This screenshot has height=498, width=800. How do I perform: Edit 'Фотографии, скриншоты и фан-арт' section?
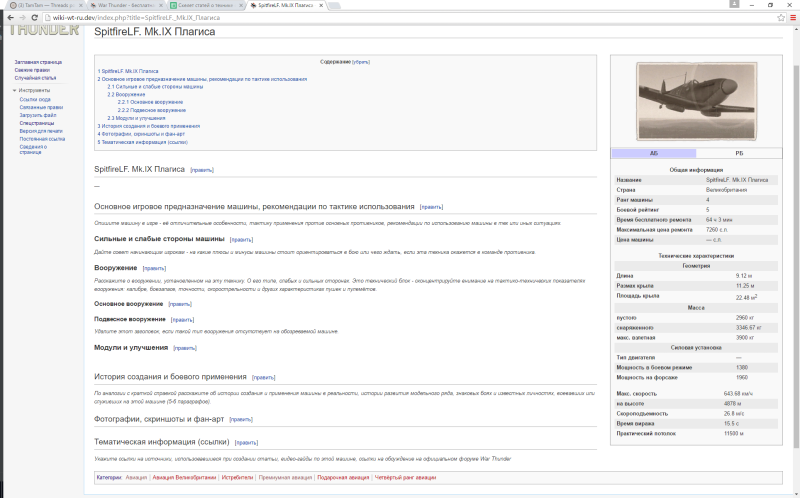pyautogui.click(x=241, y=419)
